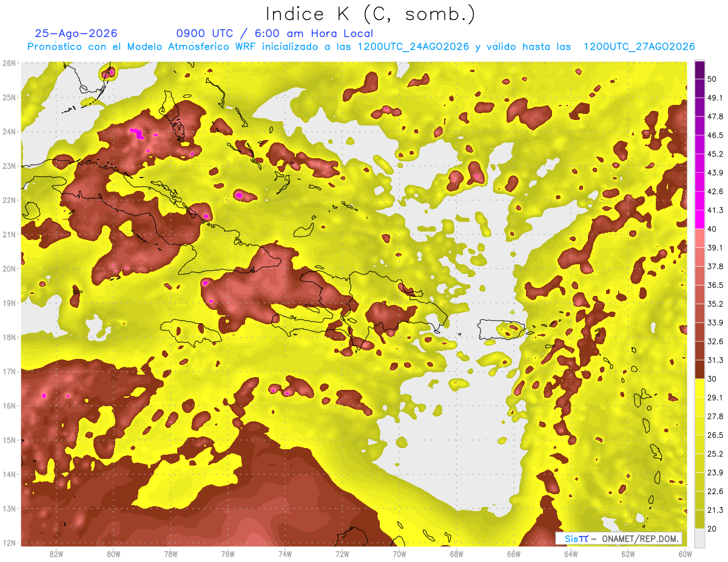The height and width of the screenshot is (562, 728).
Task: Click the "29.1" color scale label
Action: pyautogui.click(x=715, y=398)
